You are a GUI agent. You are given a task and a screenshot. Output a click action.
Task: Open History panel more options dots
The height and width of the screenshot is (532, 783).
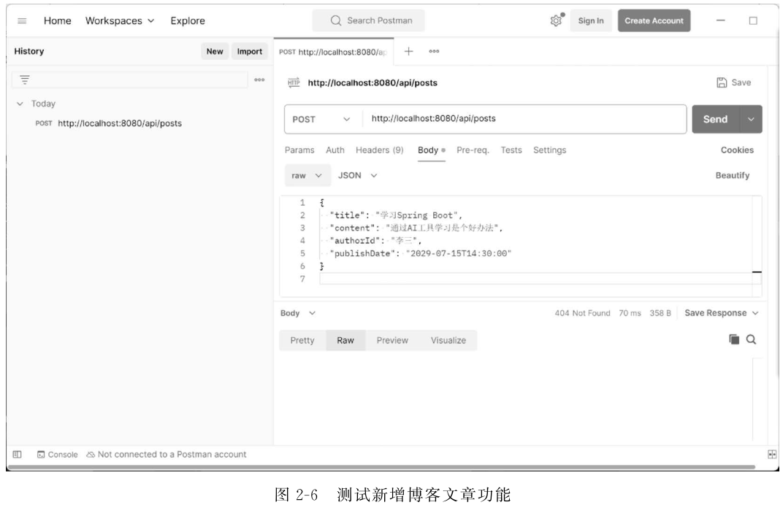click(x=259, y=80)
